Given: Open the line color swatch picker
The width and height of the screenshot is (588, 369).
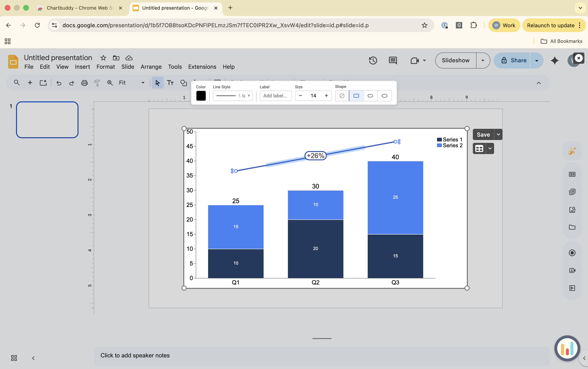Looking at the screenshot, I should [201, 96].
